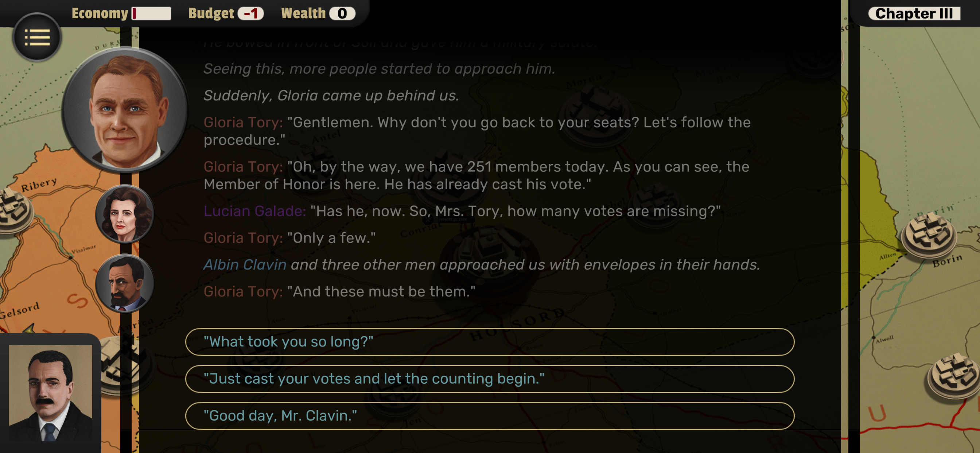Select the bearded man's round portrait

pyautogui.click(x=124, y=283)
